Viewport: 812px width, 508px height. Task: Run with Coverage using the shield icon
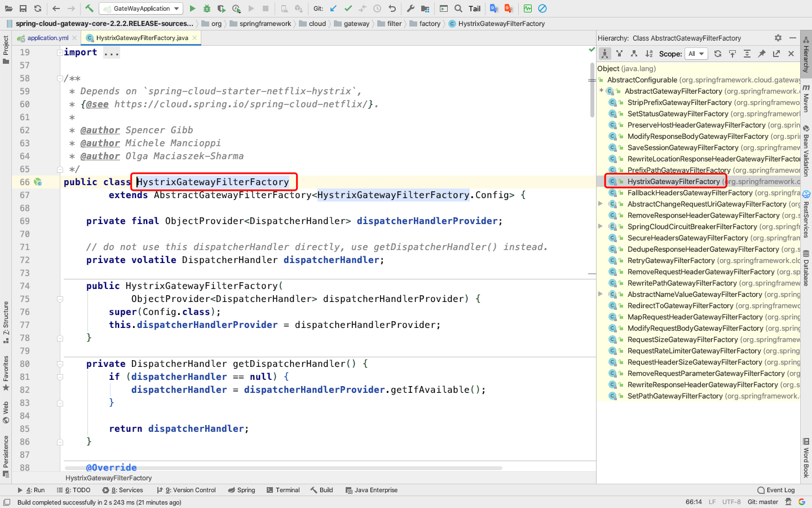pyautogui.click(x=222, y=8)
